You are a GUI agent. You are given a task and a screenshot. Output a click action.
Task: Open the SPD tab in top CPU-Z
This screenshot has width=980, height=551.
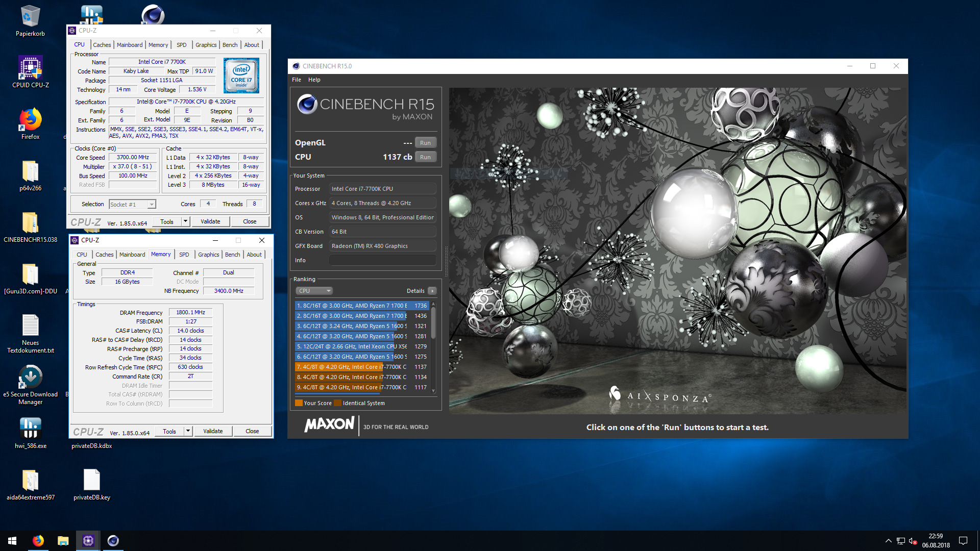point(182,45)
